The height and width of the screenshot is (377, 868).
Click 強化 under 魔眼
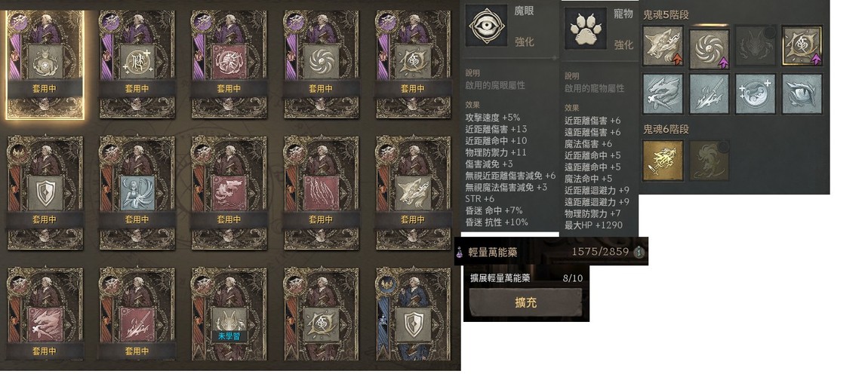(525, 41)
